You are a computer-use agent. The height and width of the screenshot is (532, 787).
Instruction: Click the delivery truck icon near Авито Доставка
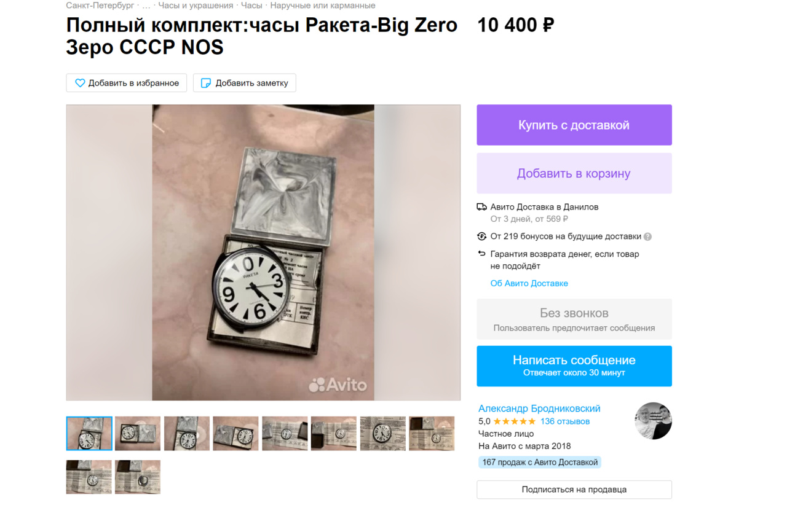pos(482,207)
